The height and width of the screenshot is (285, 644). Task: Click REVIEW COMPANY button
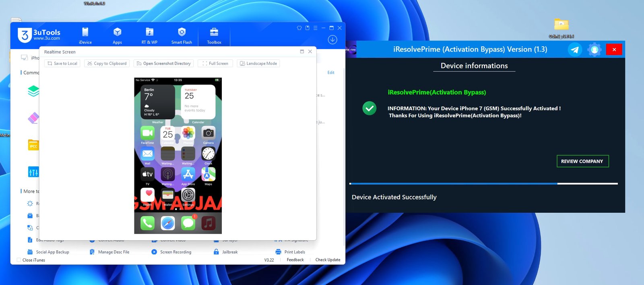pos(582,161)
